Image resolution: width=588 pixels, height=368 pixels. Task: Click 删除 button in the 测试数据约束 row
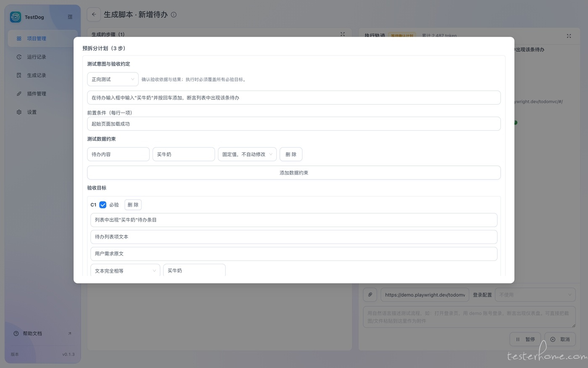point(291,154)
